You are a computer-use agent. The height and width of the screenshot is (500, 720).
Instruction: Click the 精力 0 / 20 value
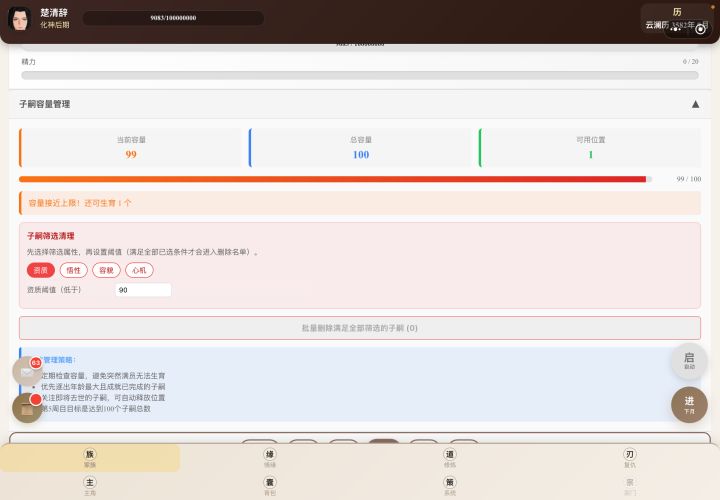coord(690,62)
